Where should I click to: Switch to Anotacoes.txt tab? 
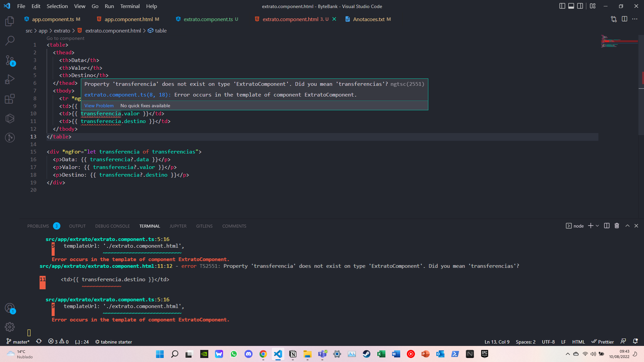368,19
